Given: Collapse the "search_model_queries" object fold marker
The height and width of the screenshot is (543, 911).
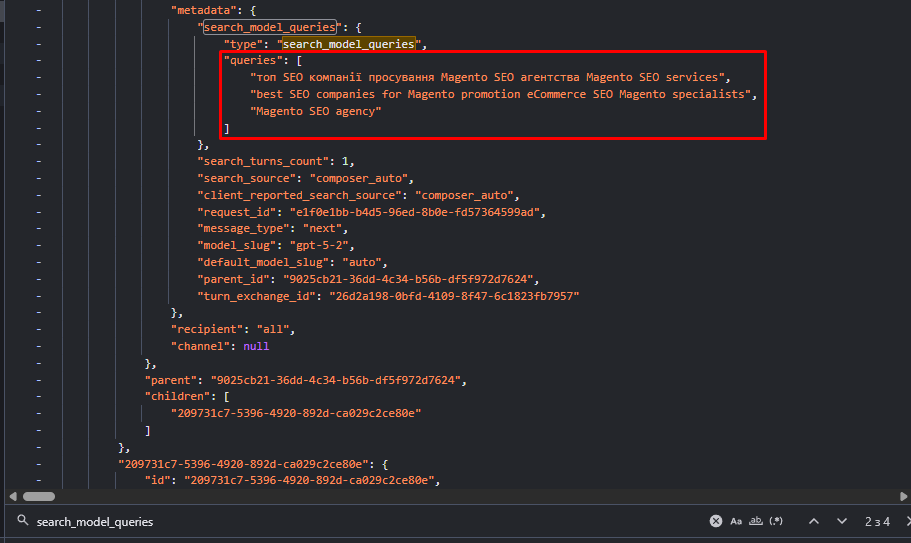Looking at the screenshot, I should 38,27.
